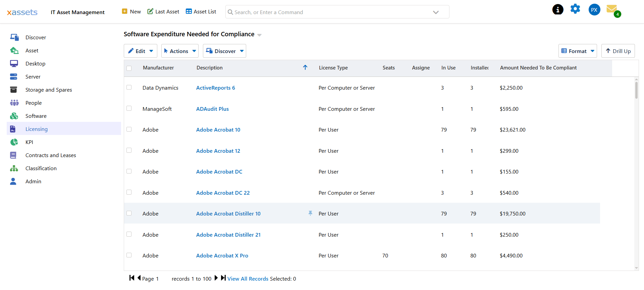Click the Licensing document sidebar icon
The width and height of the screenshot is (644, 290).
tap(13, 129)
